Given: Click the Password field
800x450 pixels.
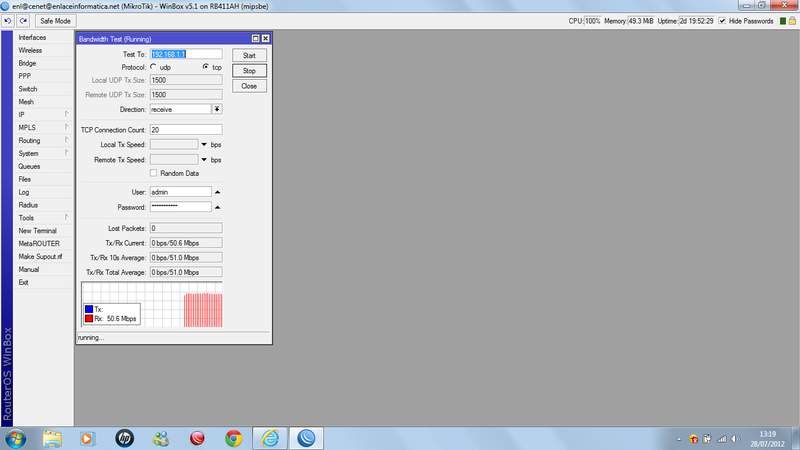Looking at the screenshot, I should [x=181, y=207].
